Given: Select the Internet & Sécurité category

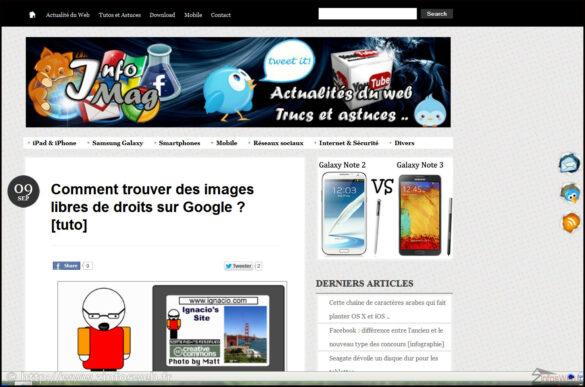Looking at the screenshot, I should click(348, 143).
